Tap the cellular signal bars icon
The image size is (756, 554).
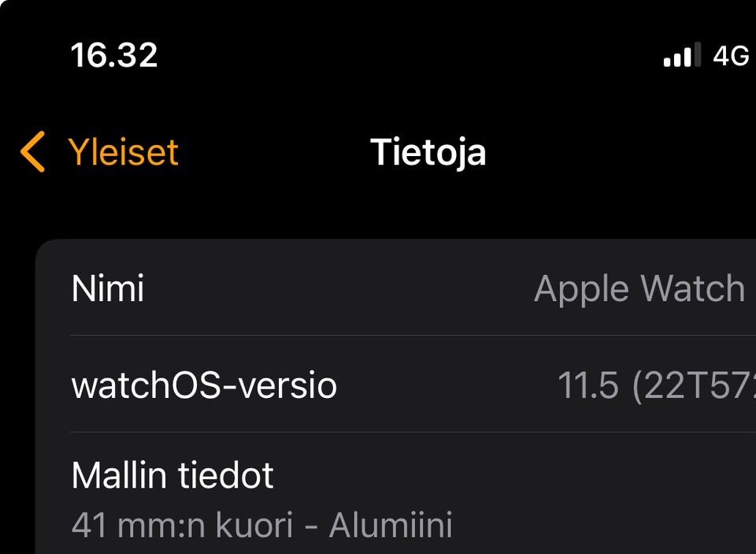point(682,54)
